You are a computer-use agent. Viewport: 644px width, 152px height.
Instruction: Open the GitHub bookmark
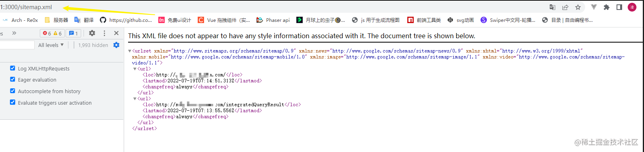coord(126,20)
